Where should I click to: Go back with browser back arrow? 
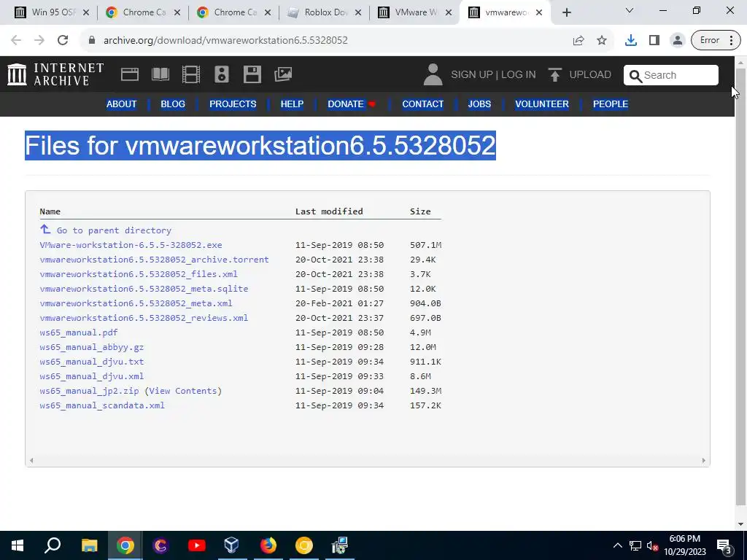tap(16, 40)
